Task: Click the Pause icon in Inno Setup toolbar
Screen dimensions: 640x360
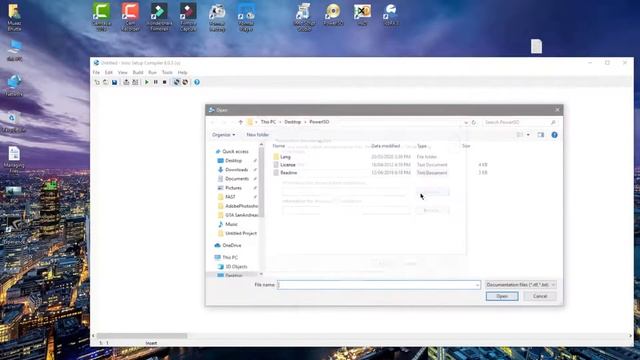Action: tap(156, 82)
